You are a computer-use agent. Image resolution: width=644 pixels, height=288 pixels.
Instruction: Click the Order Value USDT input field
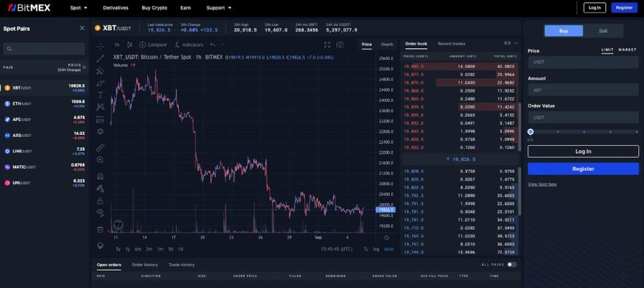pyautogui.click(x=583, y=117)
